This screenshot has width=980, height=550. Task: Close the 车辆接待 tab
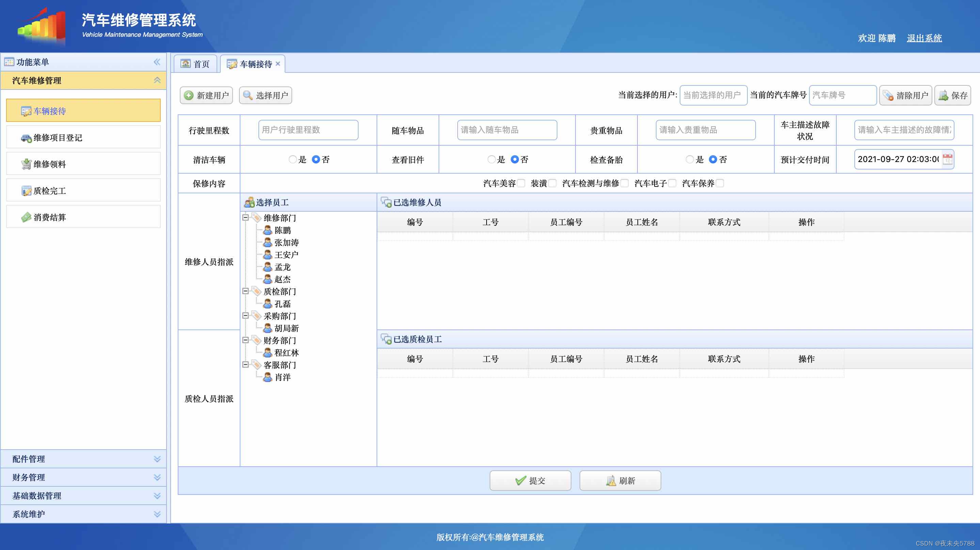(278, 64)
